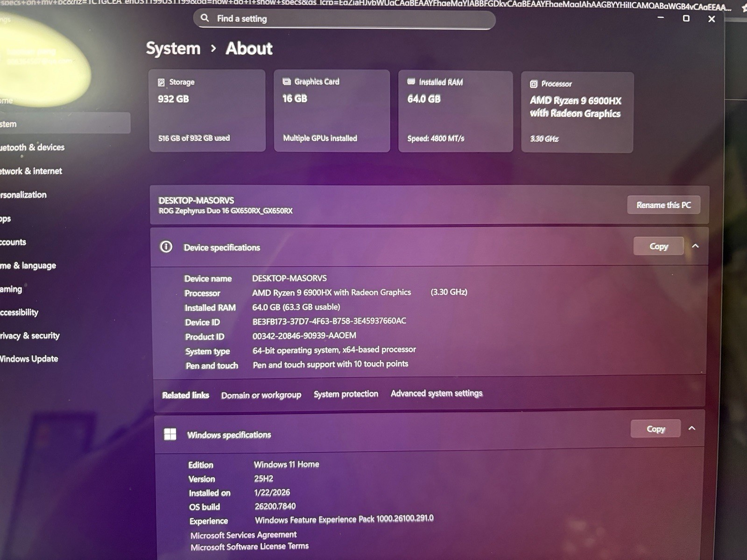Select OS build 26200.7840 value

(x=275, y=506)
